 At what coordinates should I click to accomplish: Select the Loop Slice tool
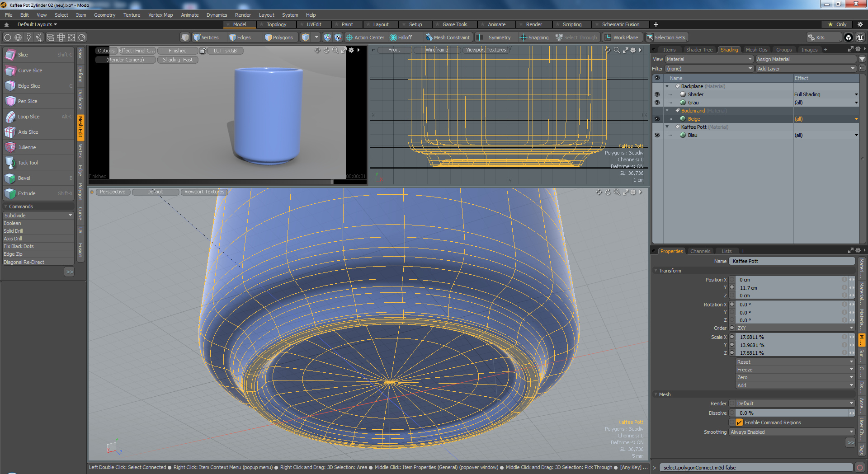(28, 117)
